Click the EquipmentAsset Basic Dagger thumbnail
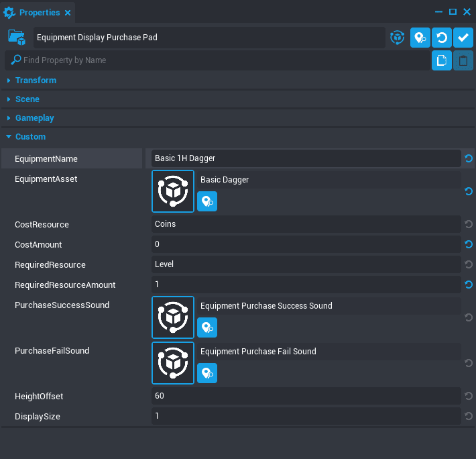This screenshot has height=459, width=476. 173,191
